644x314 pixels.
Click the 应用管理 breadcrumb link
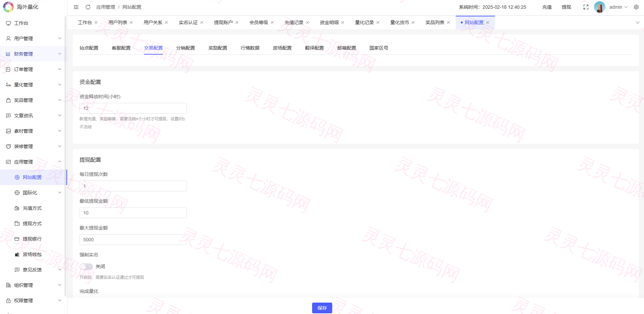(x=106, y=7)
